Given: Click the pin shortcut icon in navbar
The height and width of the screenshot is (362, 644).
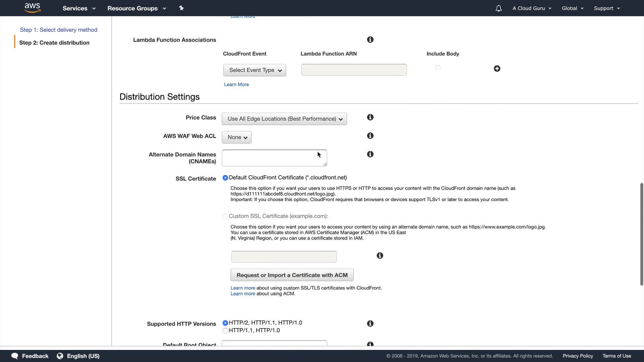Looking at the screenshot, I should click(181, 8).
